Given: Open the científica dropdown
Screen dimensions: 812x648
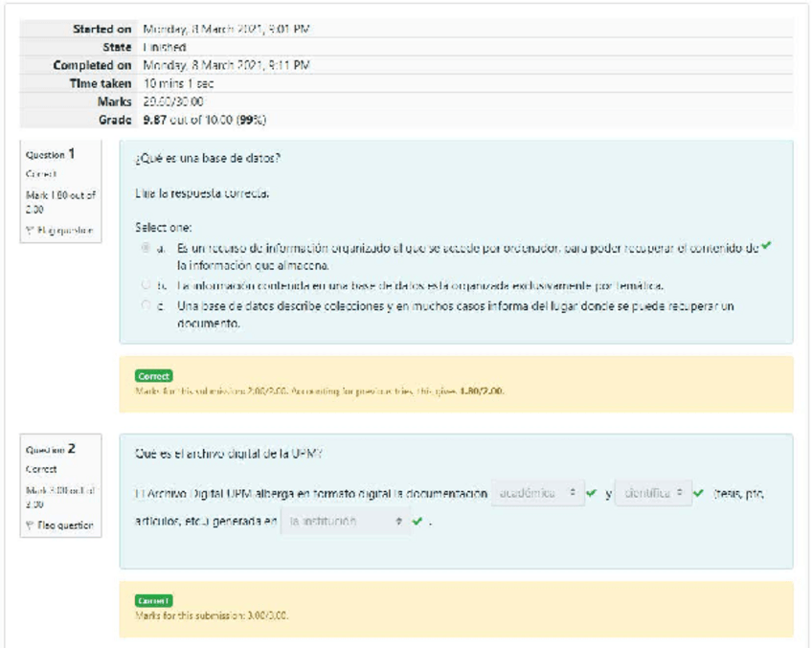Looking at the screenshot, I should click(x=652, y=494).
